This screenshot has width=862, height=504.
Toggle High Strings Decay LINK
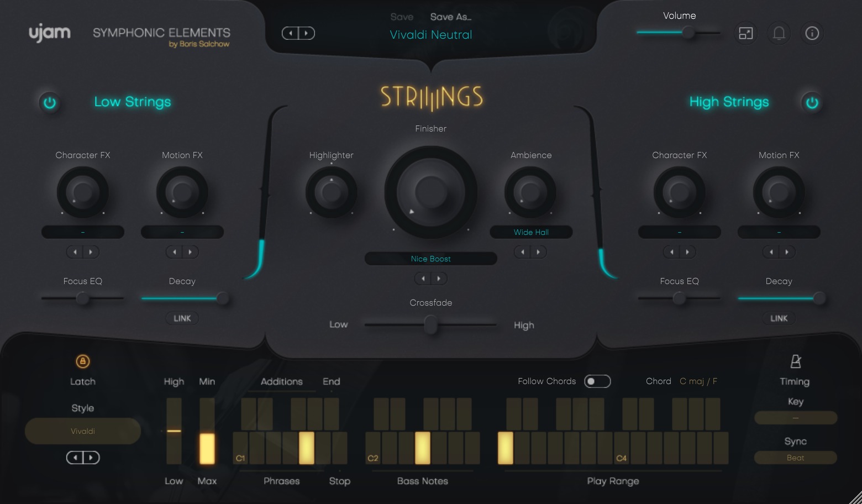pos(779,318)
